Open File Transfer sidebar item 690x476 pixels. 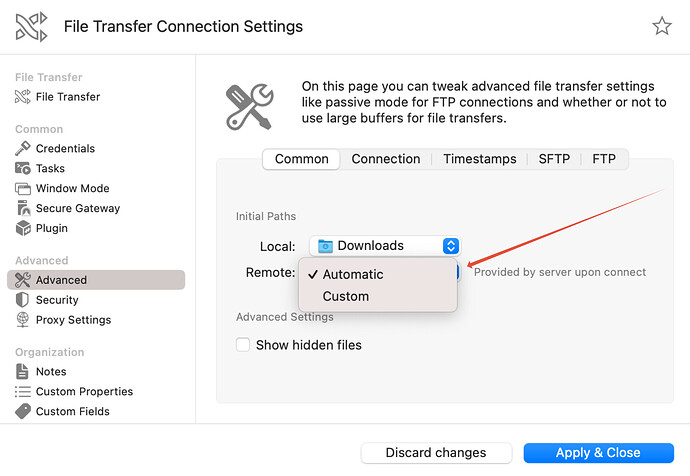(67, 97)
